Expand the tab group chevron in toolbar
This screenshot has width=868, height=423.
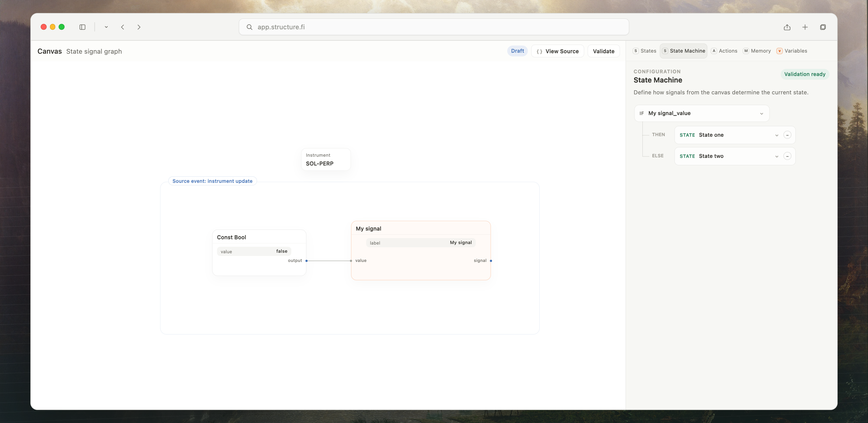tap(106, 27)
